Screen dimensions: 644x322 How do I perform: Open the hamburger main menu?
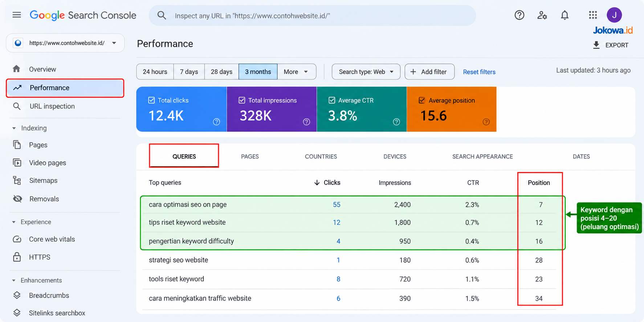(x=17, y=15)
